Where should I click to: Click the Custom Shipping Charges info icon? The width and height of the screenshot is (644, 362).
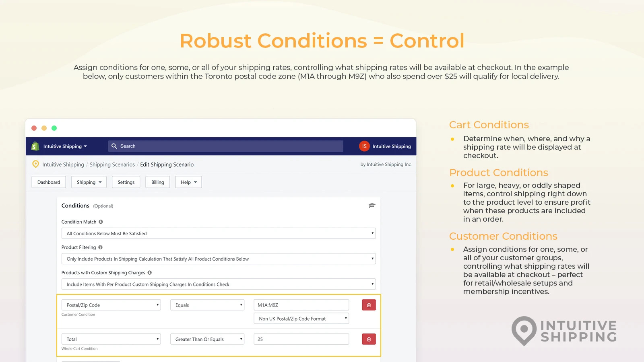(x=149, y=273)
